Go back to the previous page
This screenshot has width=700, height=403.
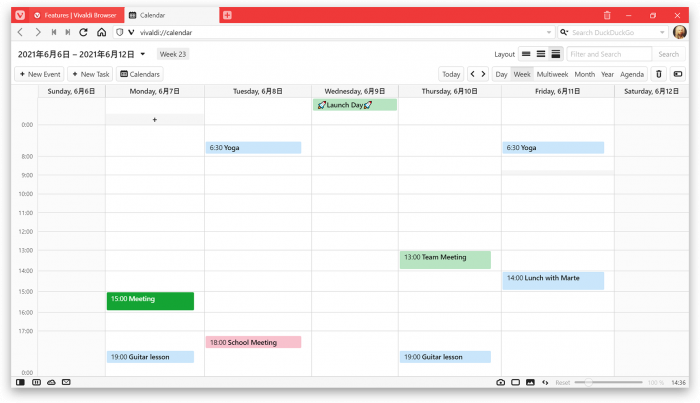point(20,32)
